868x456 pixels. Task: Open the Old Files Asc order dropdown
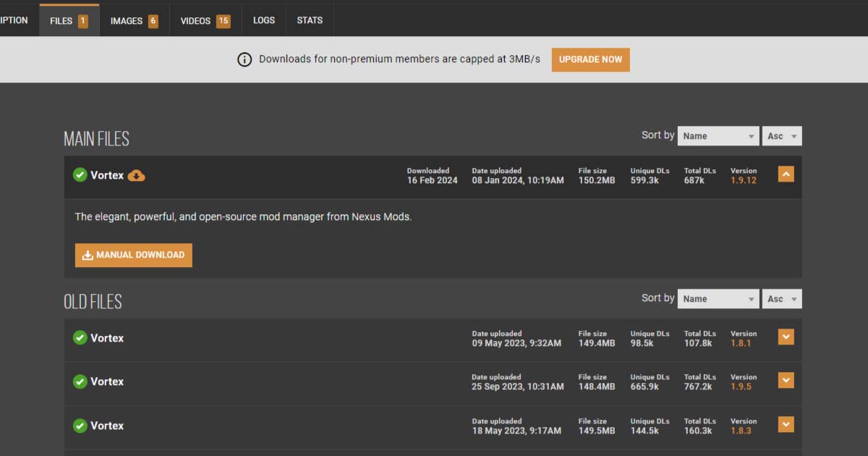pos(782,299)
